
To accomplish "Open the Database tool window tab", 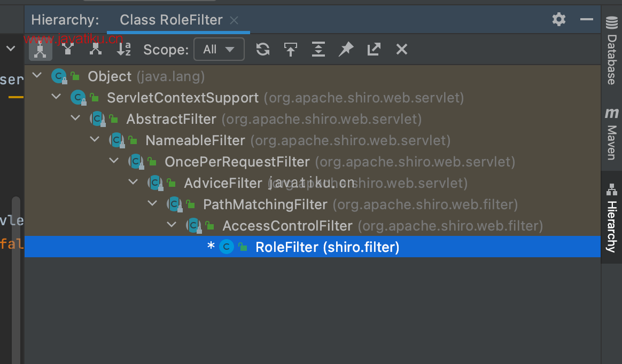I will click(611, 51).
